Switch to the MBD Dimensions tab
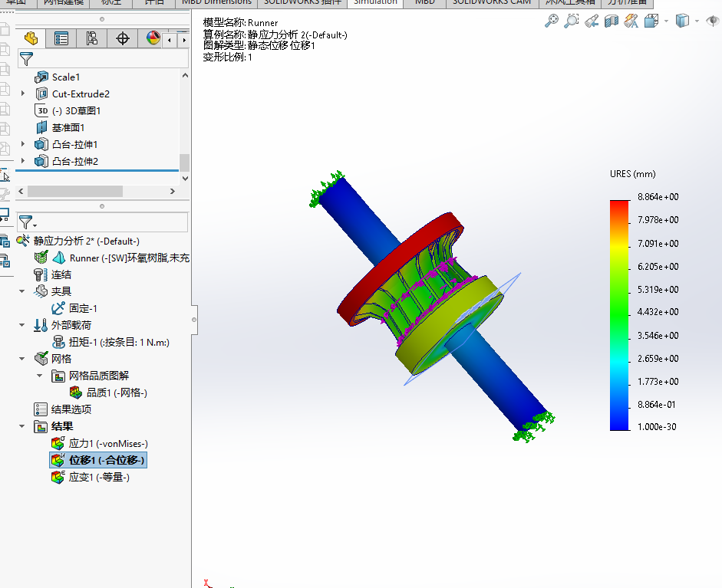 (216, 2)
